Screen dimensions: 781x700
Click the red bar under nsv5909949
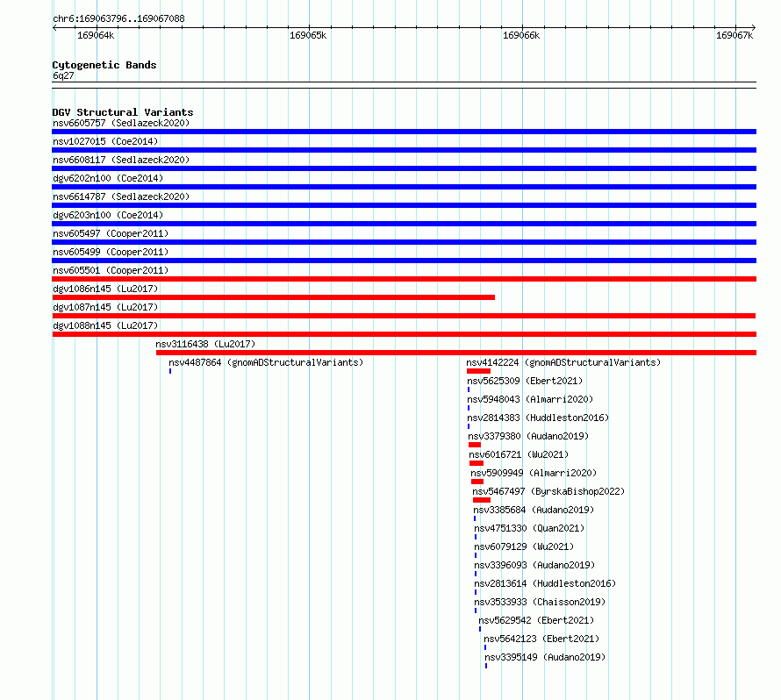pos(477,482)
